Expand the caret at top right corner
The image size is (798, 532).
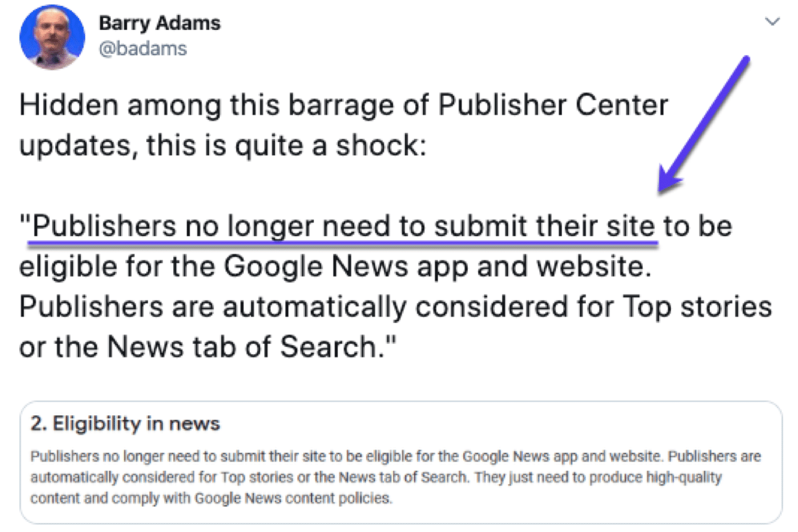[772, 21]
